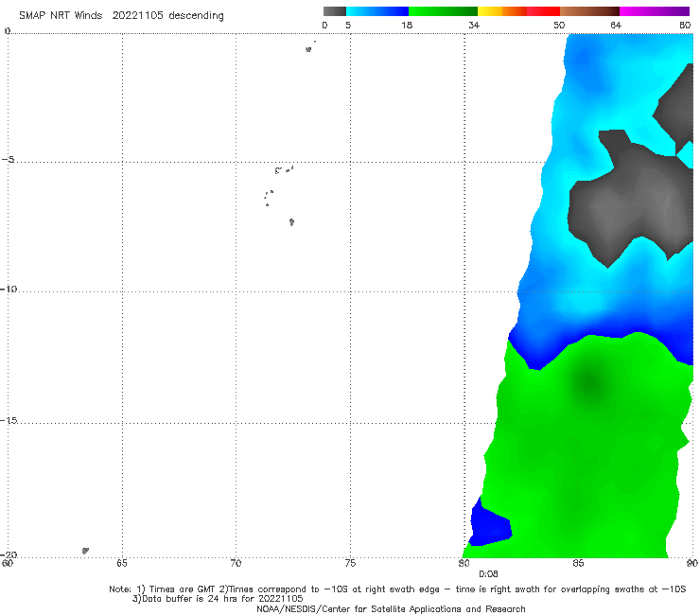
Task: Click the longitude label '70'
Action: pyautogui.click(x=236, y=564)
